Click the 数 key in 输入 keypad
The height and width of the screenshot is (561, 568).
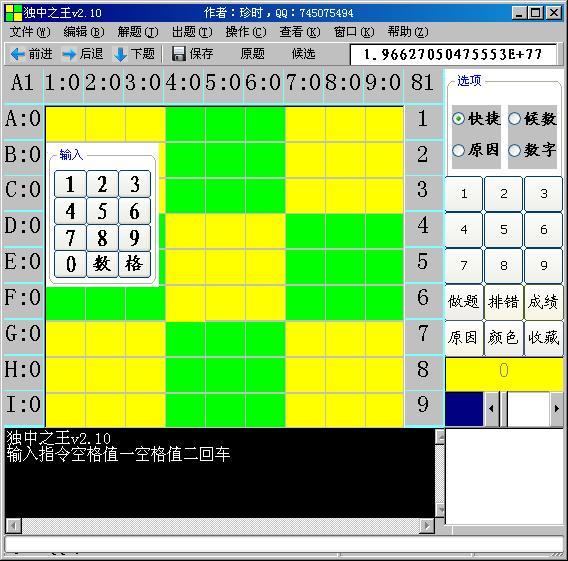(102, 264)
